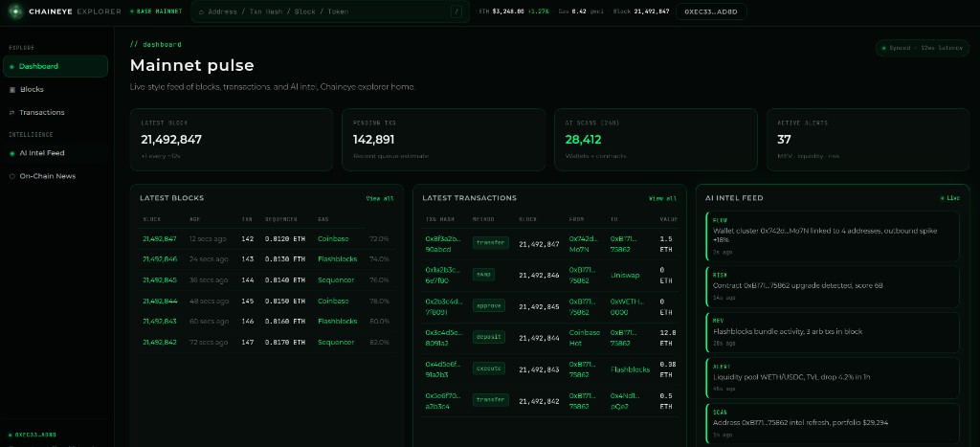Open transaction hash 0x5e6f70..a2b3c4
This screenshot has width=980, height=447.
click(443, 401)
